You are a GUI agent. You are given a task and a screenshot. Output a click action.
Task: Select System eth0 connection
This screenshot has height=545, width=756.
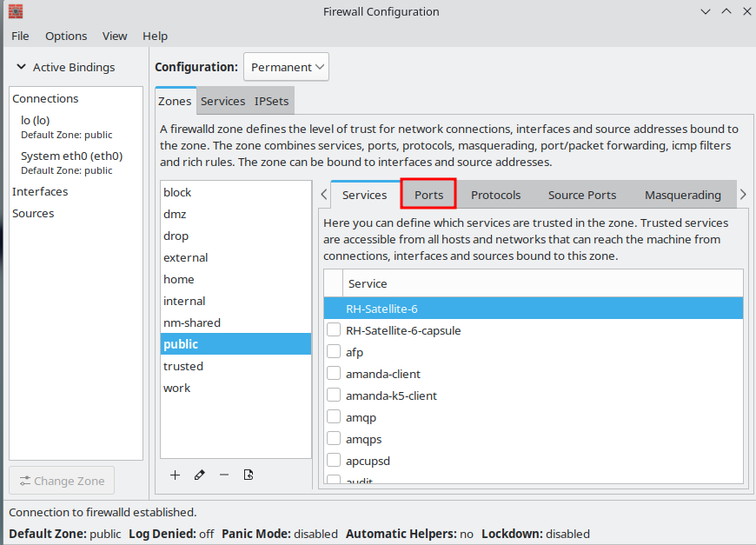click(71, 156)
